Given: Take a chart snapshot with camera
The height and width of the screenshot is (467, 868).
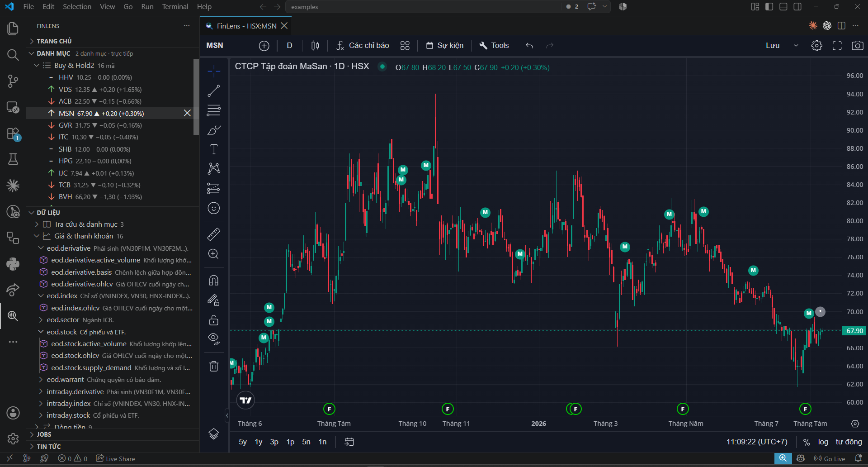Looking at the screenshot, I should [x=858, y=46].
